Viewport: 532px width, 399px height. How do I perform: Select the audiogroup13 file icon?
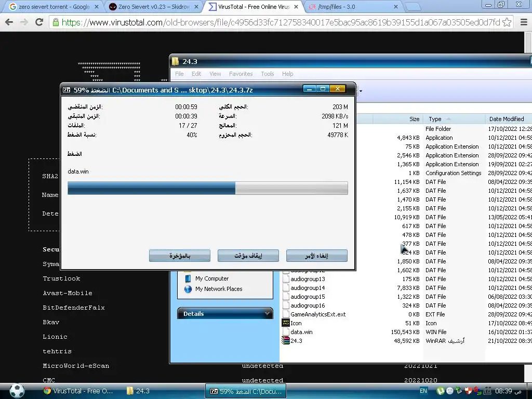tap(286, 279)
